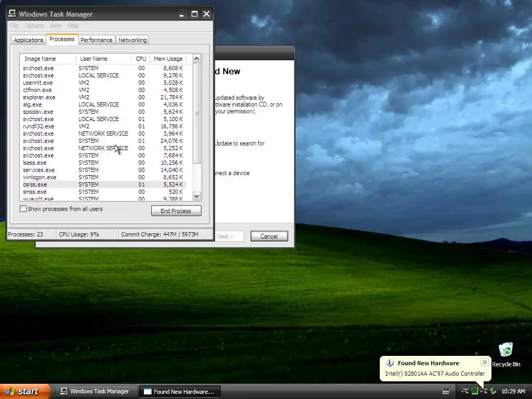532x399 pixels.
Task: Select the rundll32.exe process
Action: tap(103, 126)
